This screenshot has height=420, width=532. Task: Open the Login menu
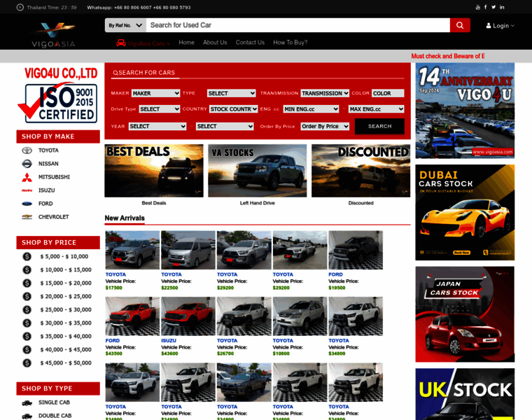coord(500,25)
